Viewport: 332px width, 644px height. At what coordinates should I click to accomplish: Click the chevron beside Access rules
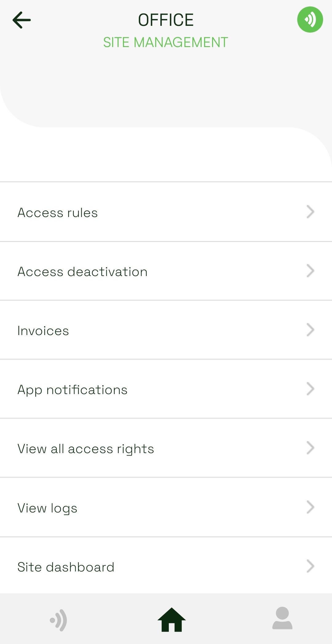[x=310, y=212]
